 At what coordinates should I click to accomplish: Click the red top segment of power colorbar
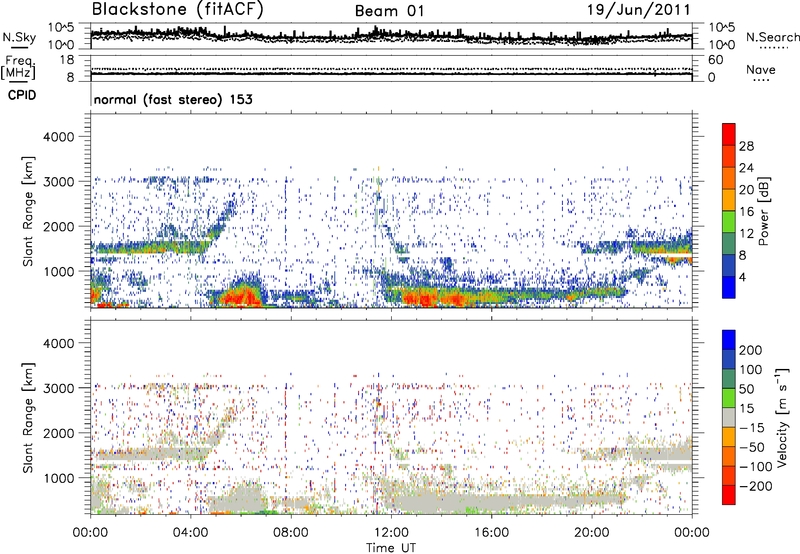coord(729,134)
